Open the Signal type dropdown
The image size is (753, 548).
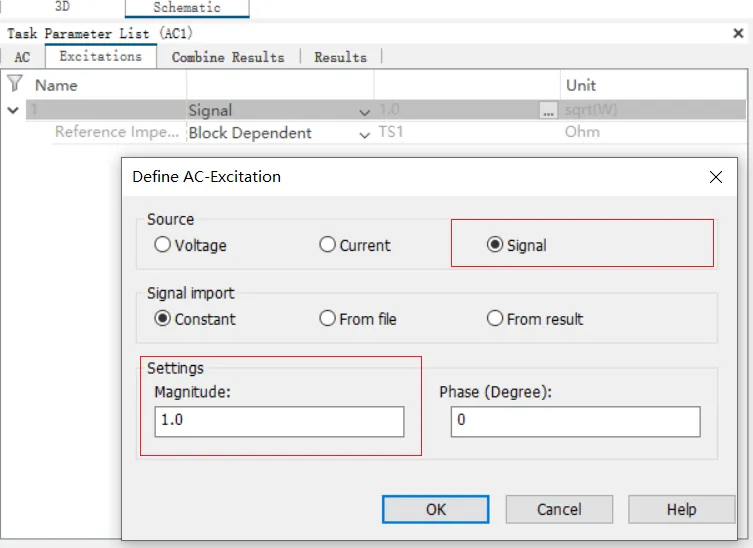click(x=280, y=110)
